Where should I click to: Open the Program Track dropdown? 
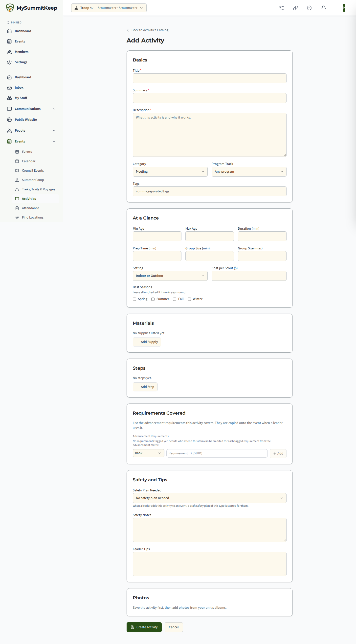pyautogui.click(x=249, y=172)
